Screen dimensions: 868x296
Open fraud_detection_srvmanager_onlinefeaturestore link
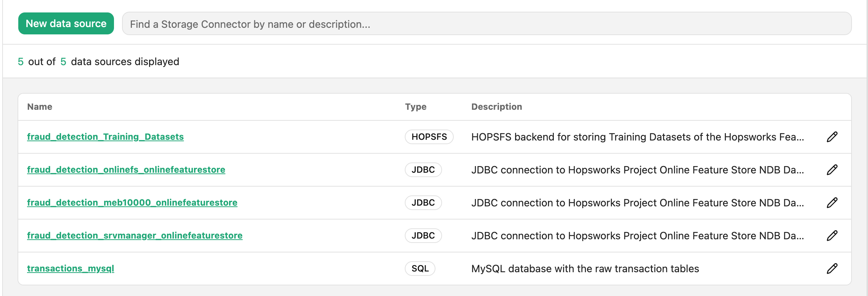click(135, 236)
